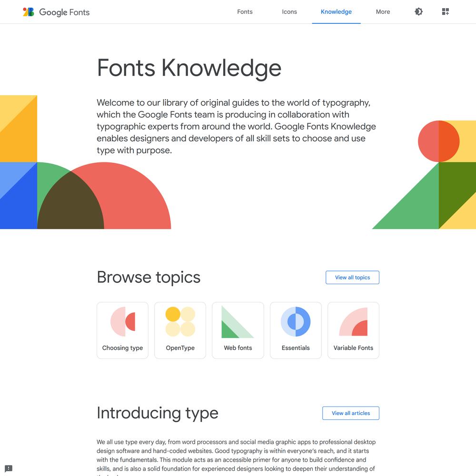Click the Fonts Knowledge heading
The height and width of the screenshot is (476, 476).
click(x=189, y=68)
